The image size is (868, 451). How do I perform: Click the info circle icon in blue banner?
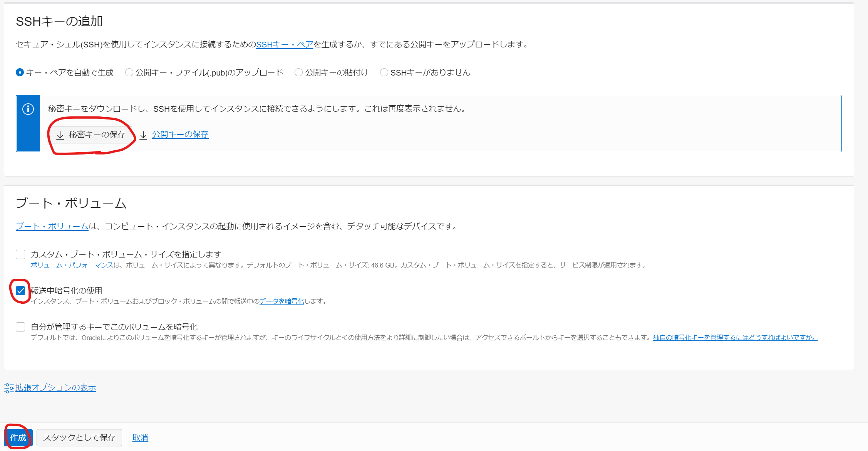28,109
